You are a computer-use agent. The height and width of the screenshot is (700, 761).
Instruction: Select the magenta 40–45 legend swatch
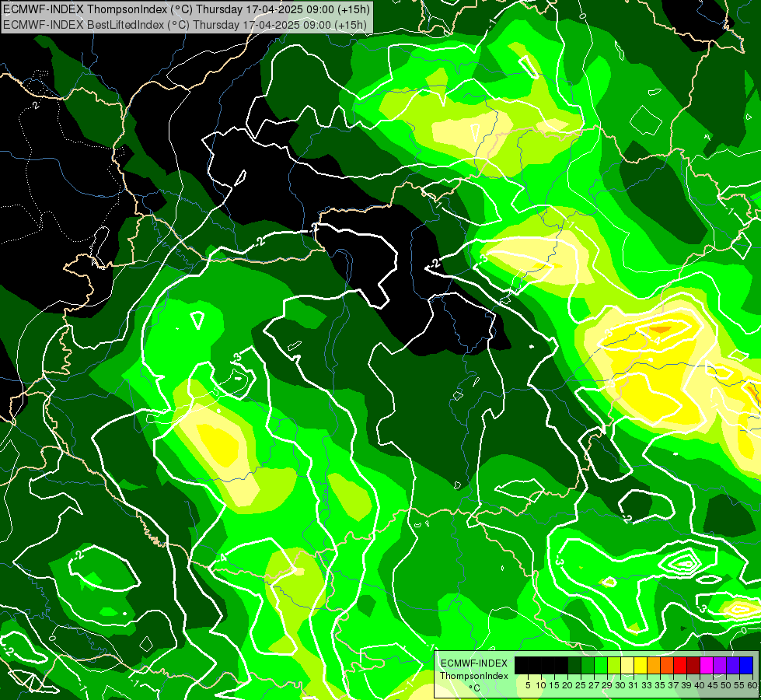point(707,665)
